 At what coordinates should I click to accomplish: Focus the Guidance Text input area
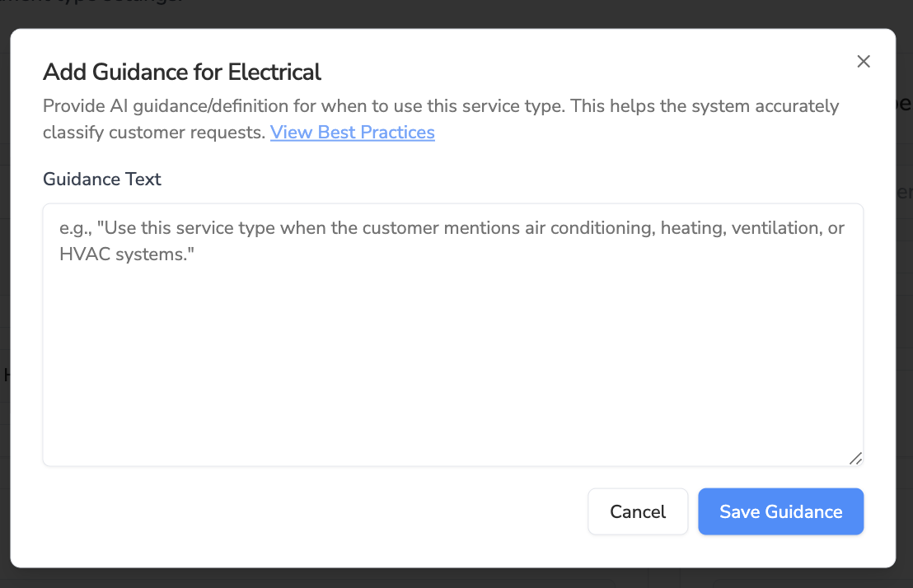(453, 334)
